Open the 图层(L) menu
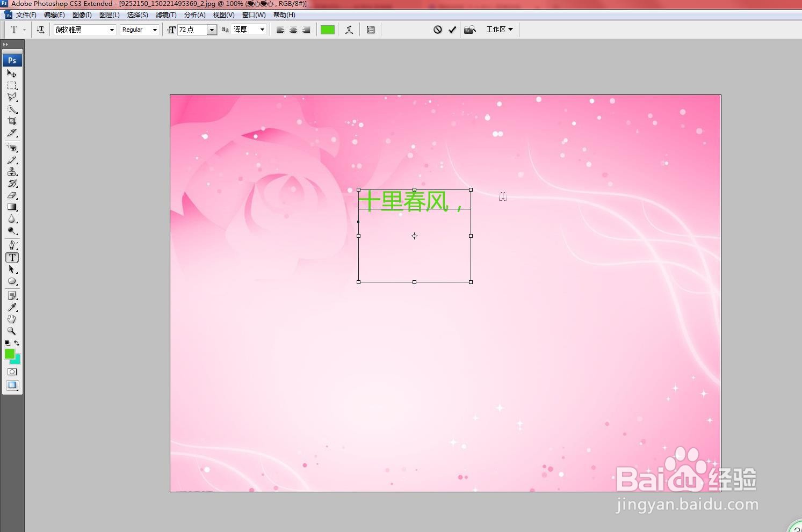This screenshot has height=532, width=802. tap(110, 15)
